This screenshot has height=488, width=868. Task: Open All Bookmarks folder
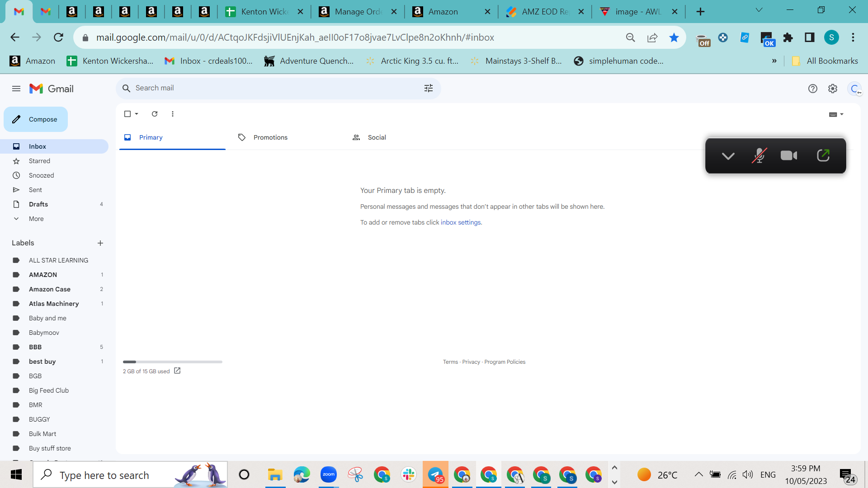point(825,61)
